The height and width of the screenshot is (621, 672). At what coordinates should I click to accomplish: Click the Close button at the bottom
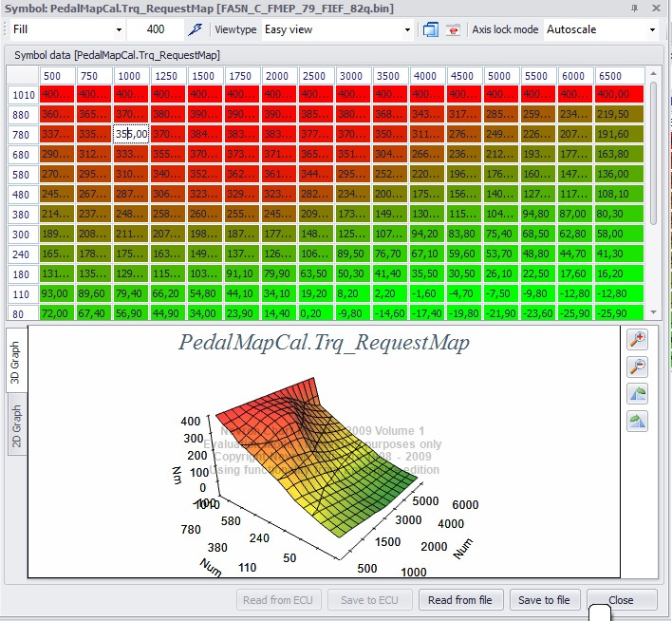(622, 600)
